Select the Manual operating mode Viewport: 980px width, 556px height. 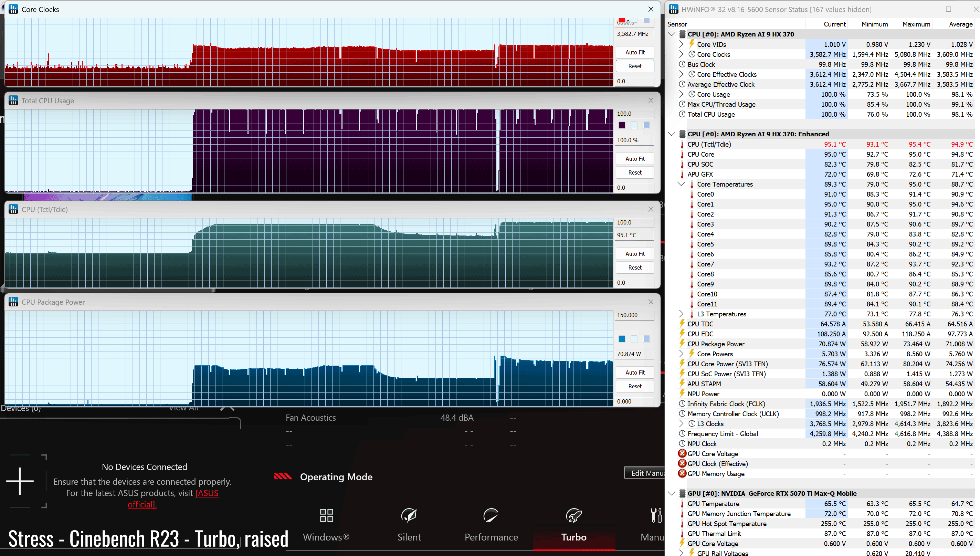click(x=652, y=525)
